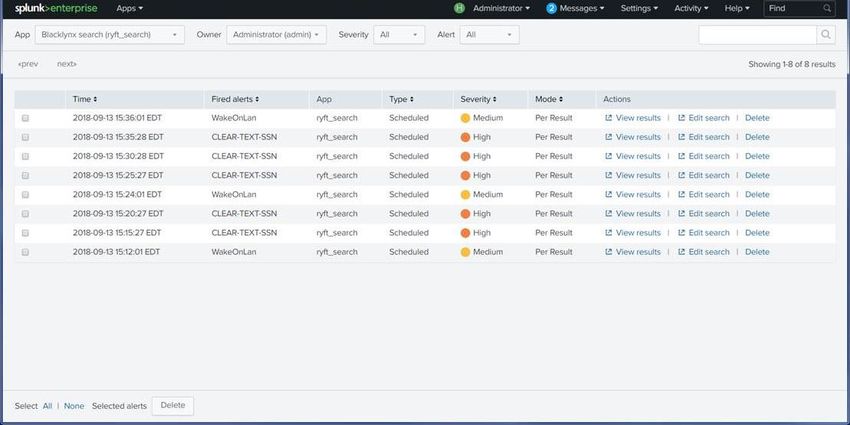The width and height of the screenshot is (850, 425).
Task: Click the App column header
Action: 324,99
